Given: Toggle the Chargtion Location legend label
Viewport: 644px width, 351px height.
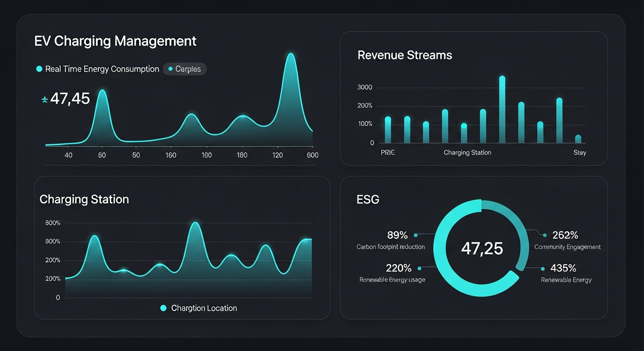Looking at the screenshot, I should [x=204, y=308].
